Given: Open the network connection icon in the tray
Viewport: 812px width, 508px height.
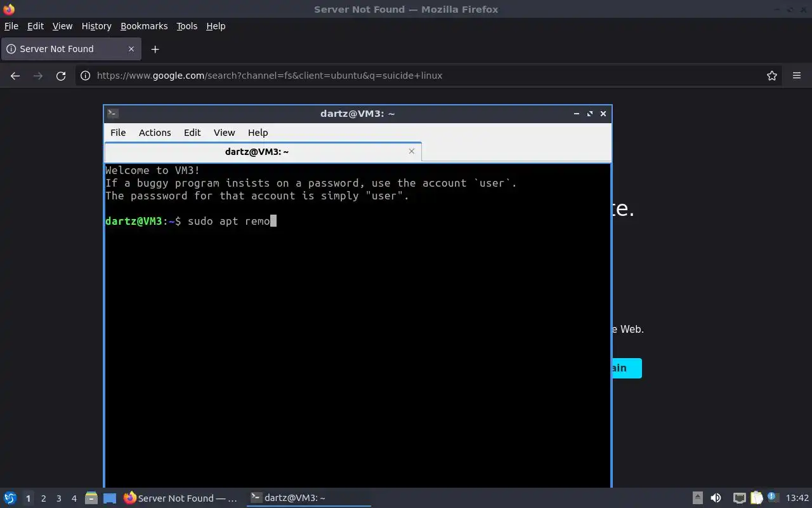Looking at the screenshot, I should click(739, 498).
